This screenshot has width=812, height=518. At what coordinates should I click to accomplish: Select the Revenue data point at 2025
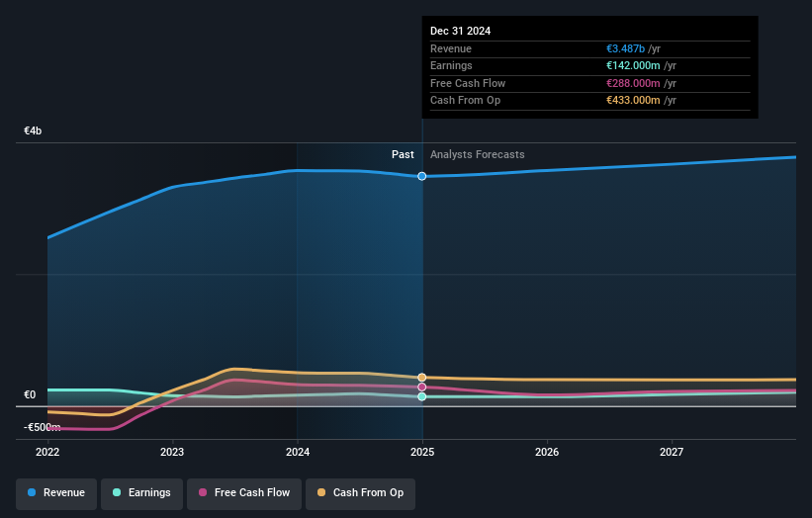coord(422,177)
